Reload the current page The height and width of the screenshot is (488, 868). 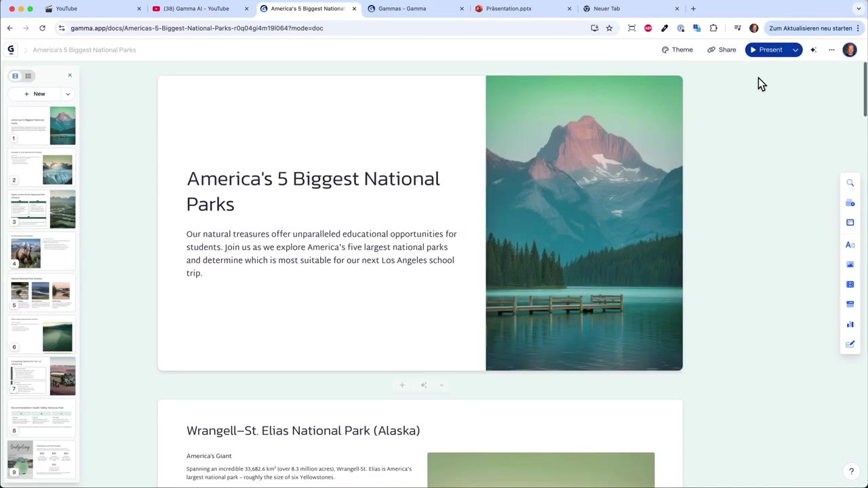pos(42,28)
